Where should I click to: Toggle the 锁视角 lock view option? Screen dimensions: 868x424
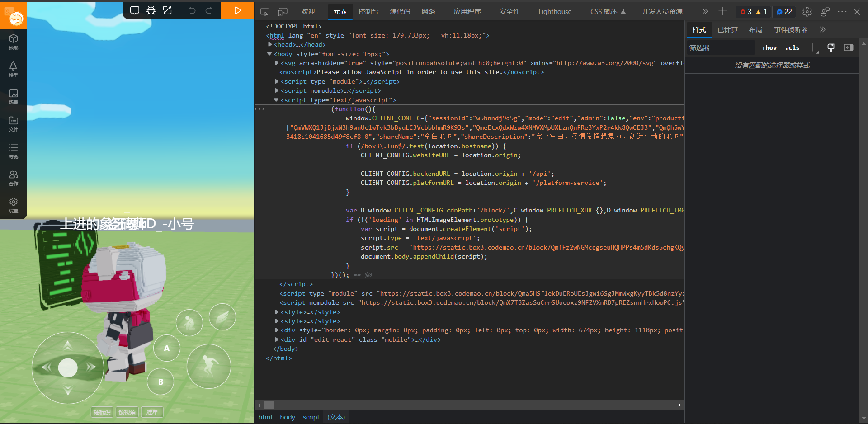coord(127,412)
